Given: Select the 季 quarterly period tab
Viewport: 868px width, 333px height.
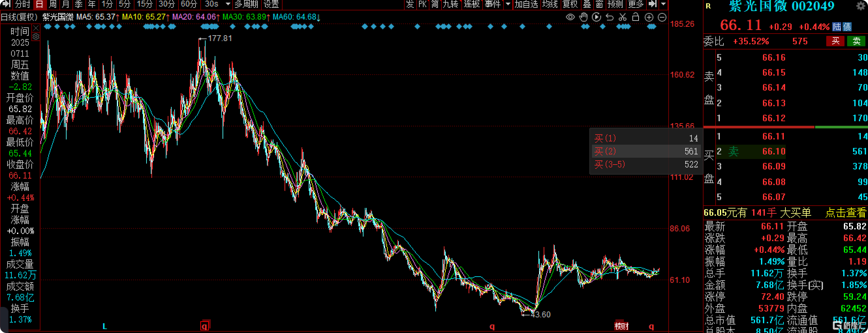Looking at the screenshot, I should pos(79,4).
